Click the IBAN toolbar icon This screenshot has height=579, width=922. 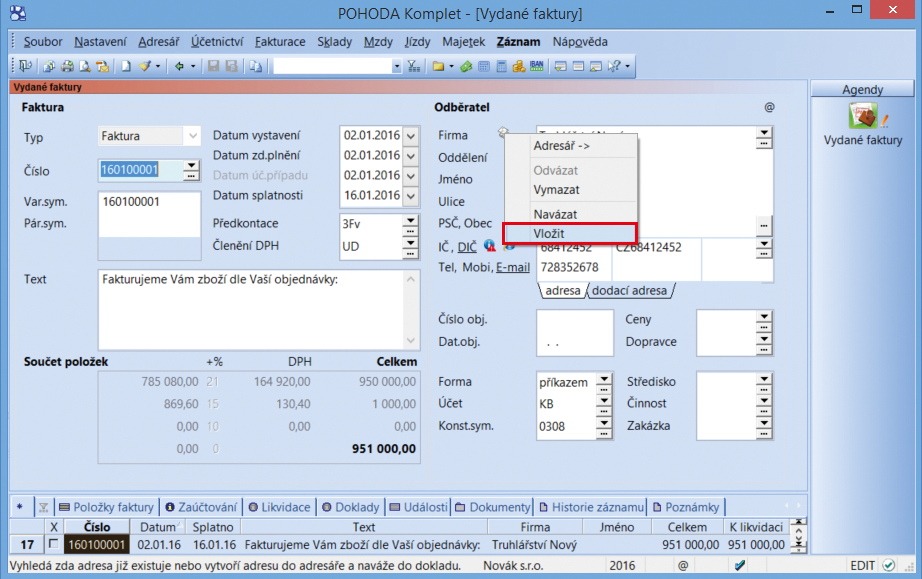click(x=536, y=66)
